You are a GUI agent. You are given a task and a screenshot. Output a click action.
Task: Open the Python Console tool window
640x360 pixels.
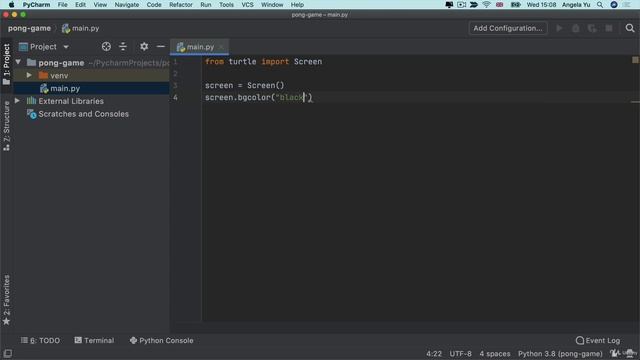161,340
